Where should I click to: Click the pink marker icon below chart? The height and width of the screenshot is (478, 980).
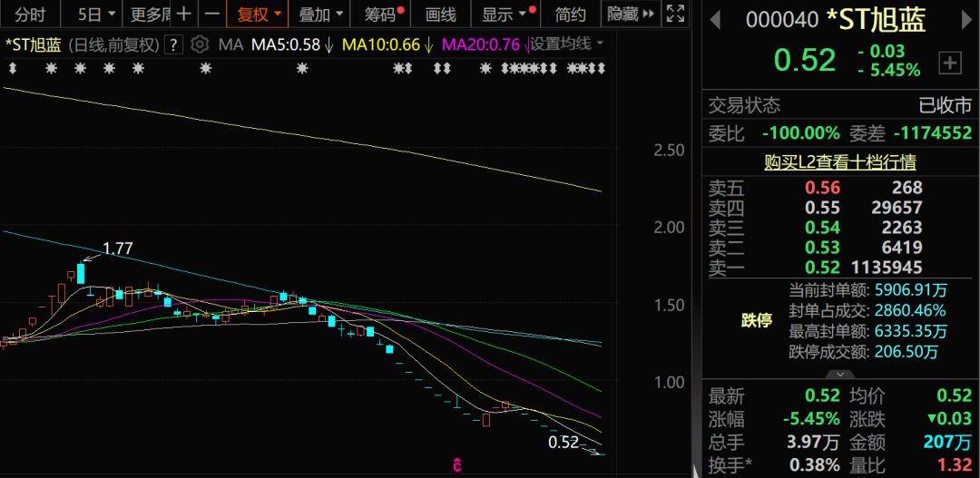457,465
